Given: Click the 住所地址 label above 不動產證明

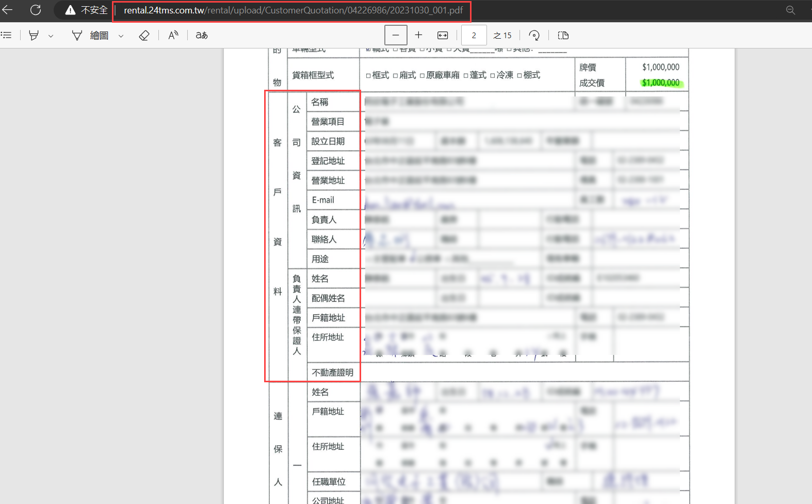Looking at the screenshot, I should click(328, 337).
